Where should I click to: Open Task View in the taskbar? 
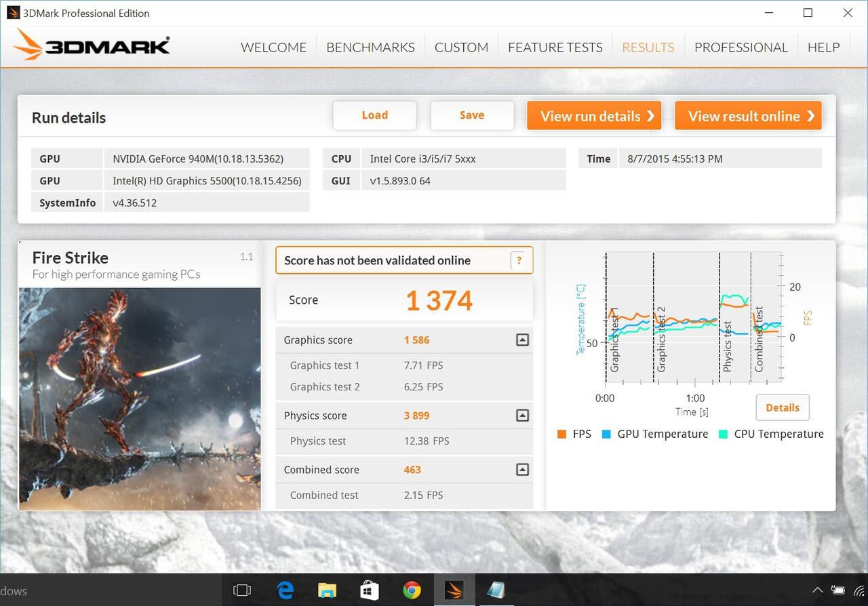click(x=242, y=590)
